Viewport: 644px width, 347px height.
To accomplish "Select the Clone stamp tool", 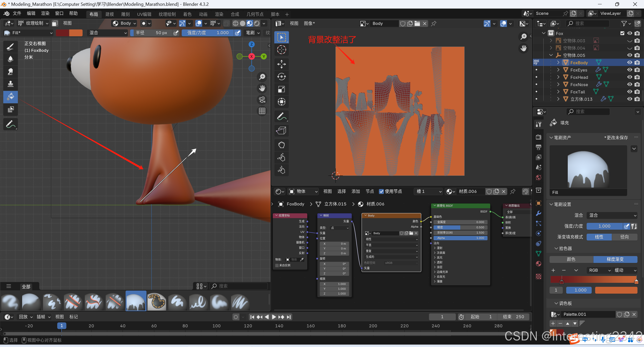I will tap(10, 84).
